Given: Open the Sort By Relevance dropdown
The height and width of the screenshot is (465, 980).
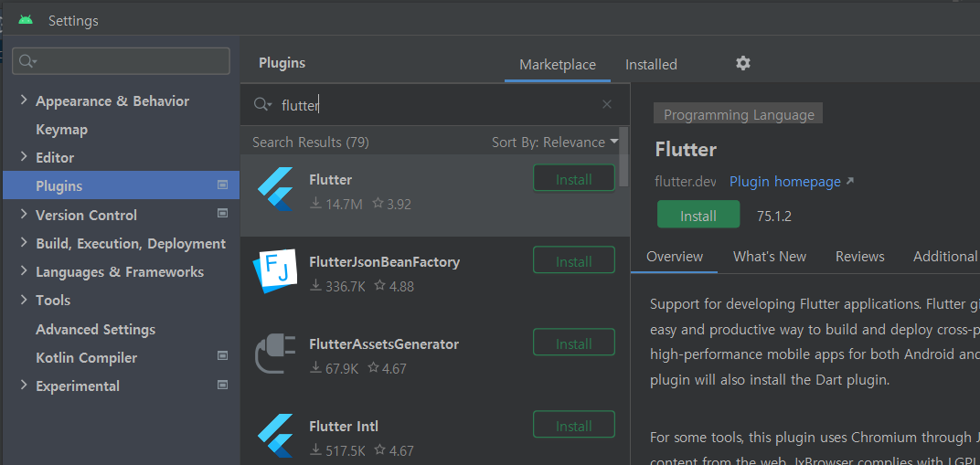Looking at the screenshot, I should [x=554, y=143].
